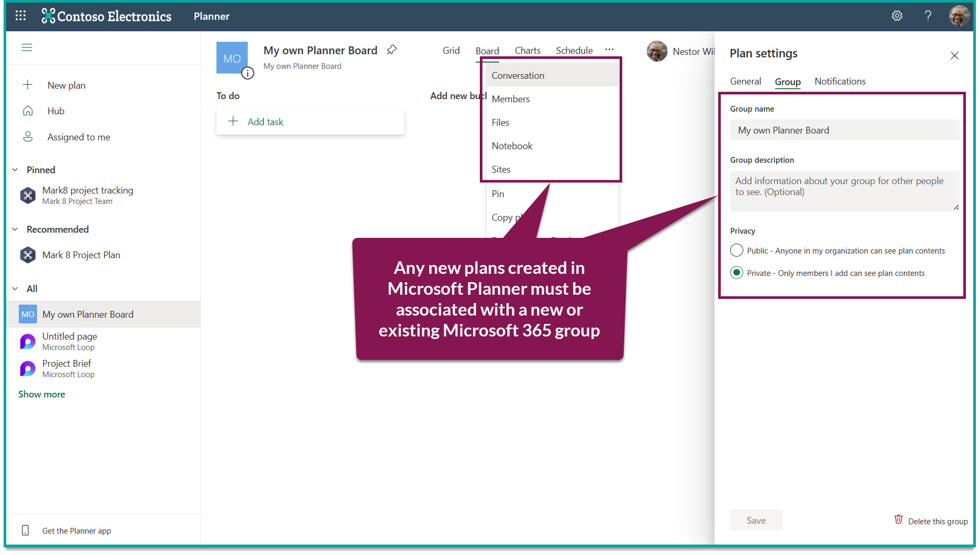Open the Group settings tab
Viewport: 980px width, 555px height.
coord(788,81)
